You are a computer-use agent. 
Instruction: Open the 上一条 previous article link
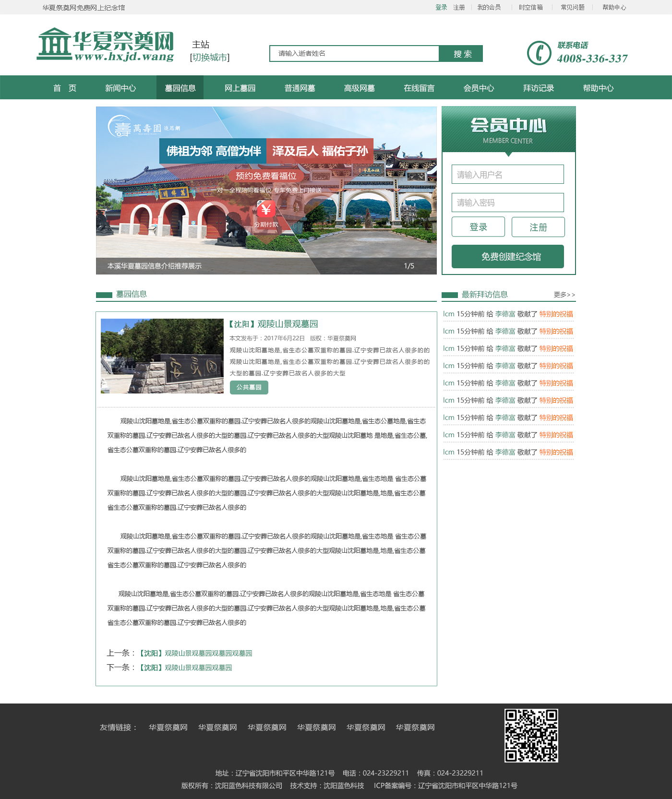click(195, 653)
